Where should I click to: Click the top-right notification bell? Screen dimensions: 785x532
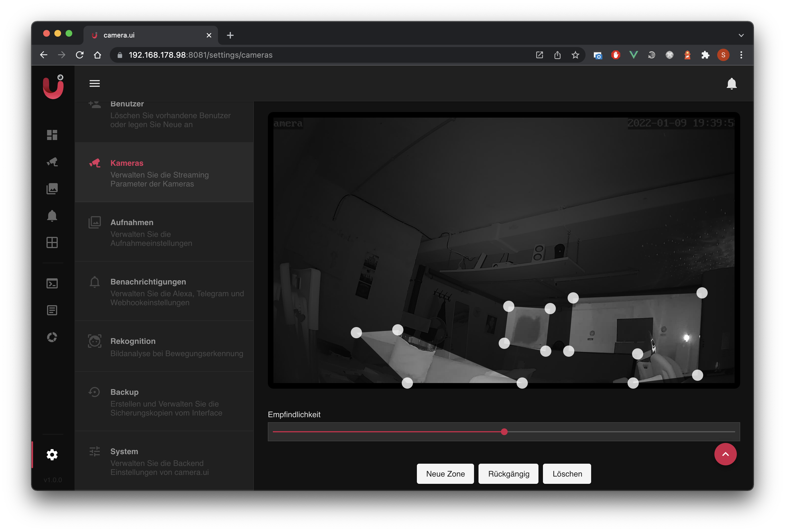(731, 83)
